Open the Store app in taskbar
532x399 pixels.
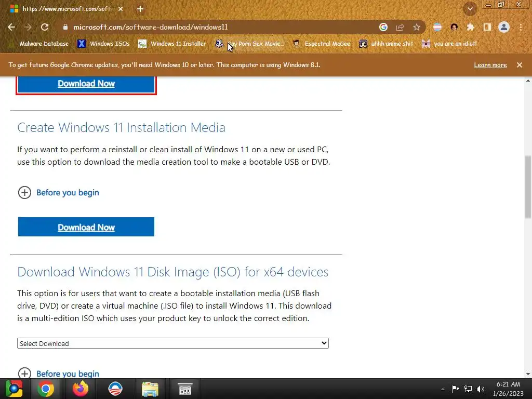pyautogui.click(x=185, y=389)
